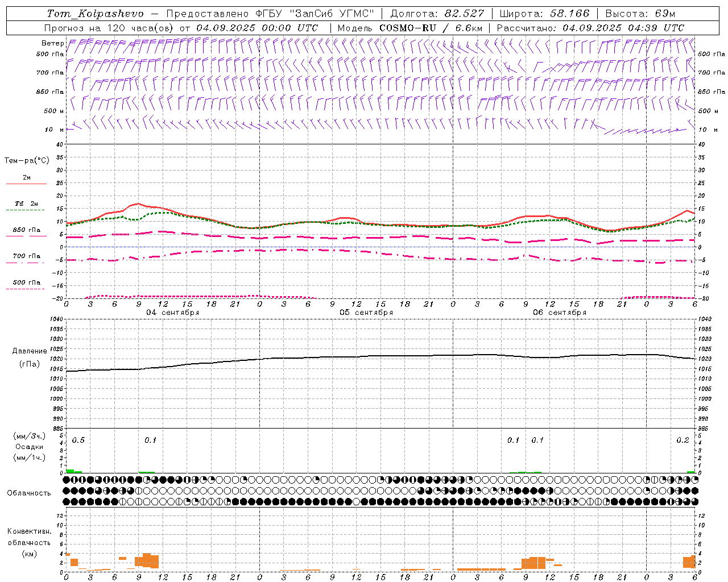Click the "Давление" pressure panel label
This screenshot has width=728, height=582.
click(x=30, y=351)
